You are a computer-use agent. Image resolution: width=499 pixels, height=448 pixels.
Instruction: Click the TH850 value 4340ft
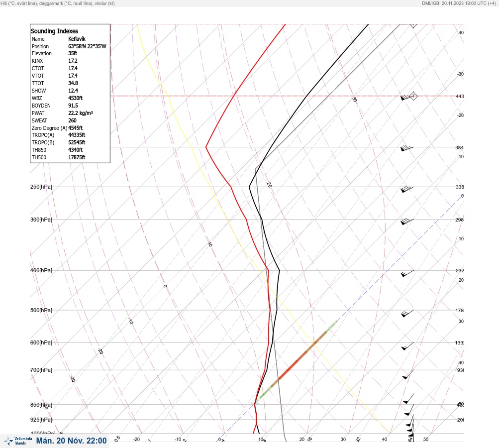click(x=76, y=150)
